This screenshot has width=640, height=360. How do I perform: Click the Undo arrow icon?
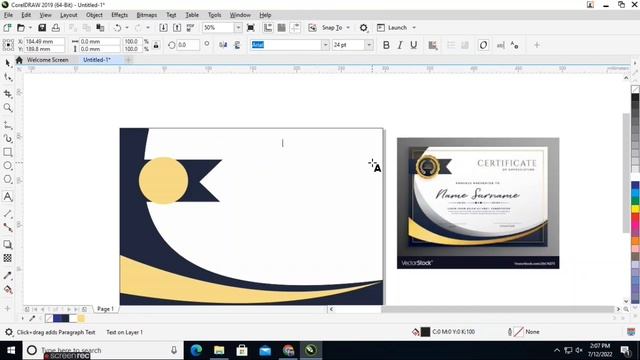[118, 28]
